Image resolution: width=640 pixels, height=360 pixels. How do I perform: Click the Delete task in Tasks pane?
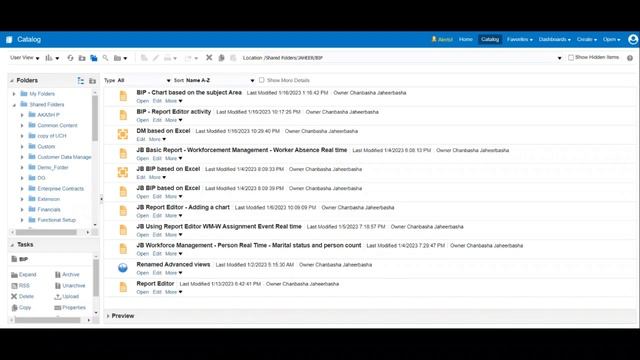(x=22, y=296)
